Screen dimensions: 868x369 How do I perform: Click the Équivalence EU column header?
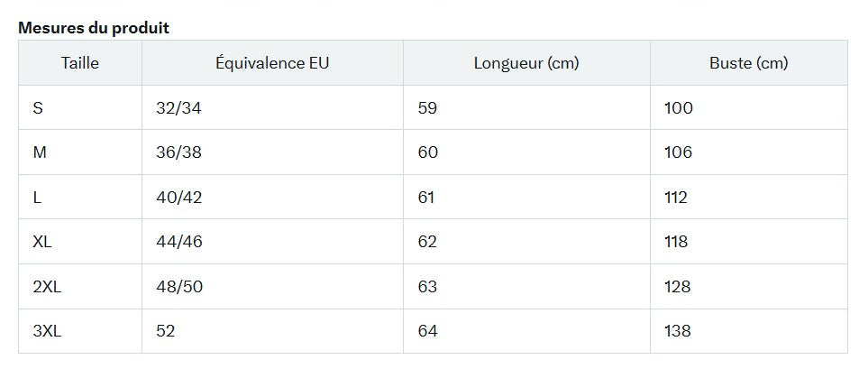(x=272, y=62)
